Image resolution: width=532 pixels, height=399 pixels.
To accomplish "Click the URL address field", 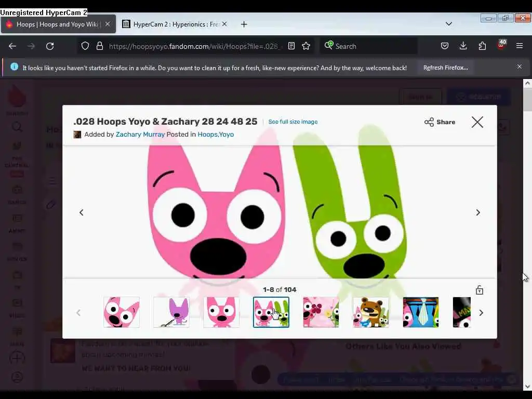I will point(196,46).
